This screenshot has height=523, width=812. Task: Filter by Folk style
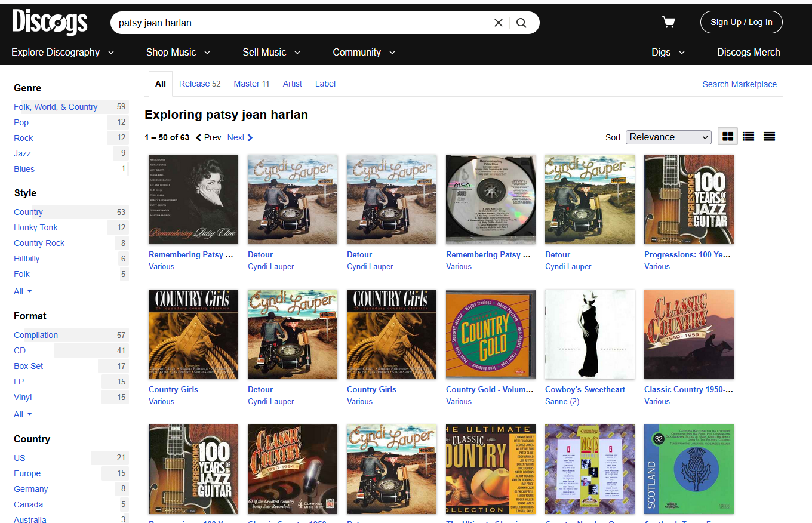pyautogui.click(x=22, y=274)
